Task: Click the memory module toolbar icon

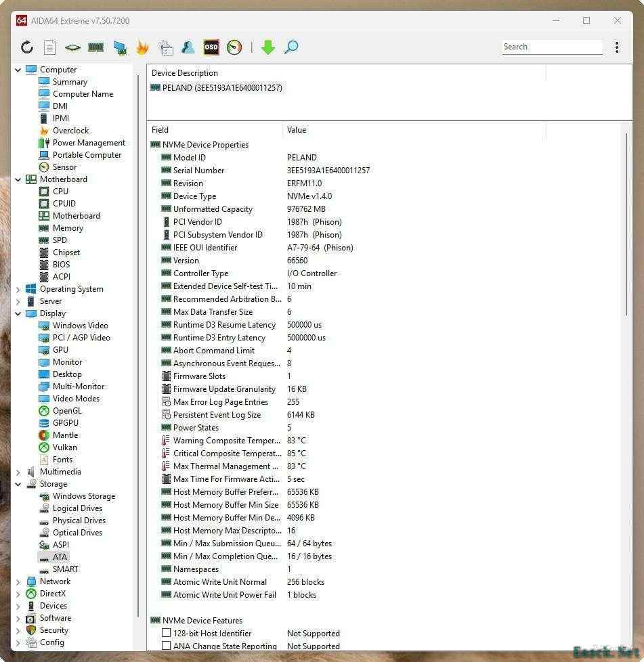Action: pyautogui.click(x=96, y=47)
